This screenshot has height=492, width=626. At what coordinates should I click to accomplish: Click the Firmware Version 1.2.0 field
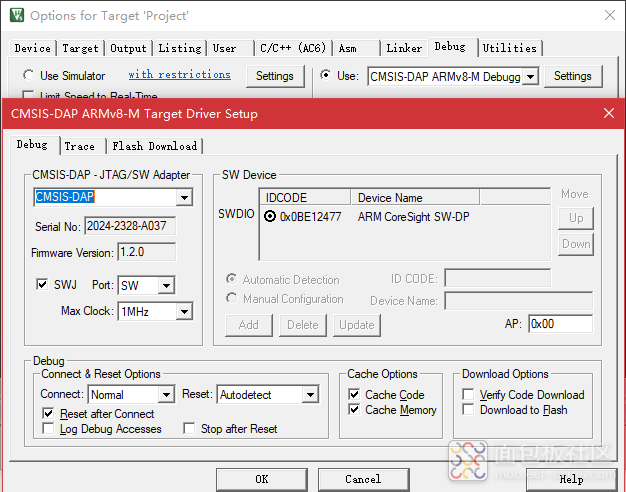pos(147,252)
